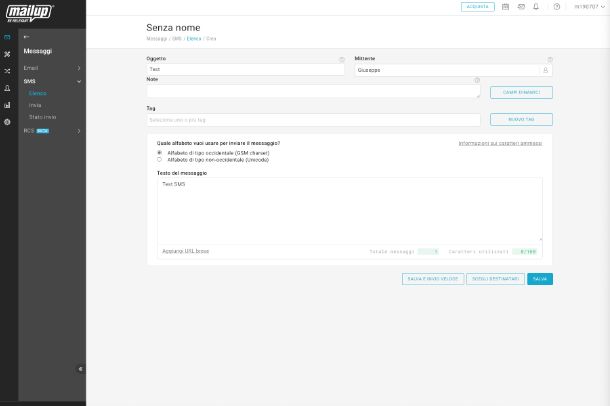Go to Invia under SMS

[35, 105]
